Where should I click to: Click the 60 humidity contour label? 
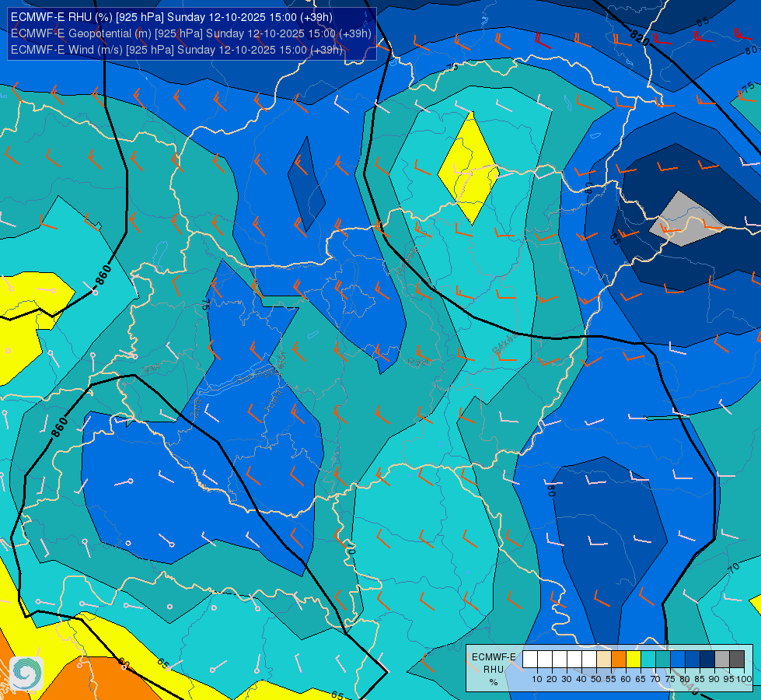tap(124, 663)
